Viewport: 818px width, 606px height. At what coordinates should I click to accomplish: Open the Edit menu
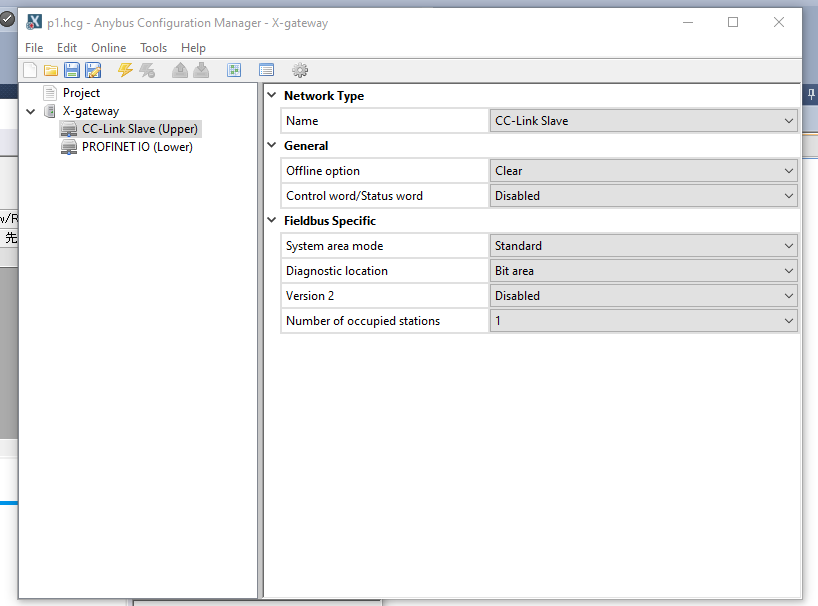coord(67,48)
